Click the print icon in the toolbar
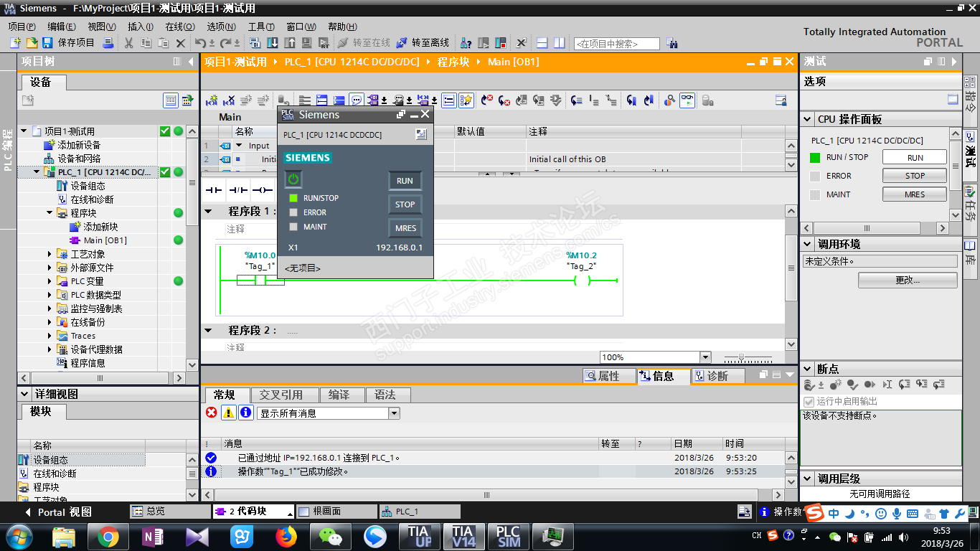The image size is (980, 551). click(x=108, y=43)
